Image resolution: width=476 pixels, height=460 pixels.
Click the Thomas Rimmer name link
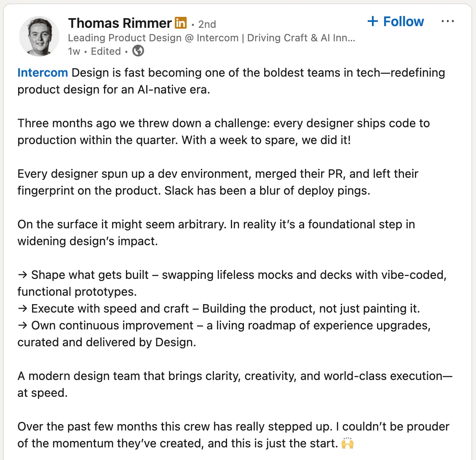point(120,23)
